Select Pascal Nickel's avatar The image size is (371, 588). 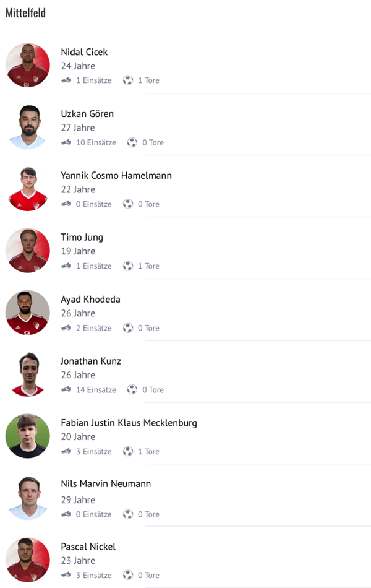28,560
